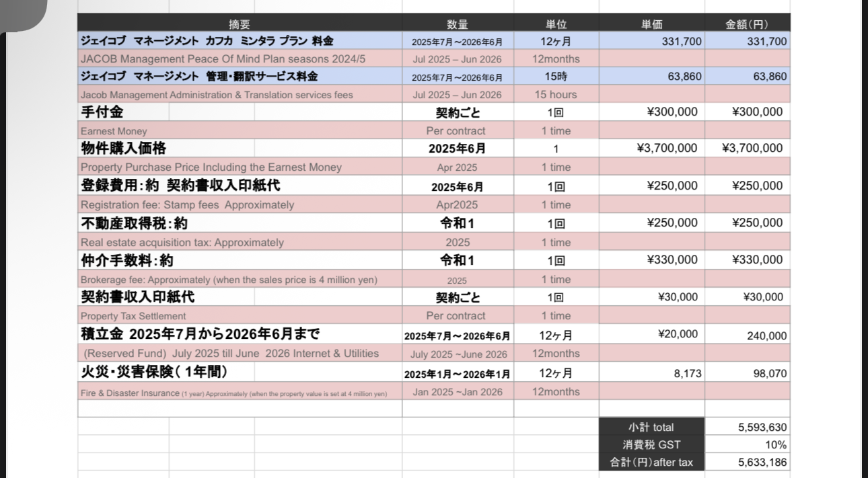The width and height of the screenshot is (868, 478).
Task: Select the 合計(円)after tax label cell
Action: [651, 462]
